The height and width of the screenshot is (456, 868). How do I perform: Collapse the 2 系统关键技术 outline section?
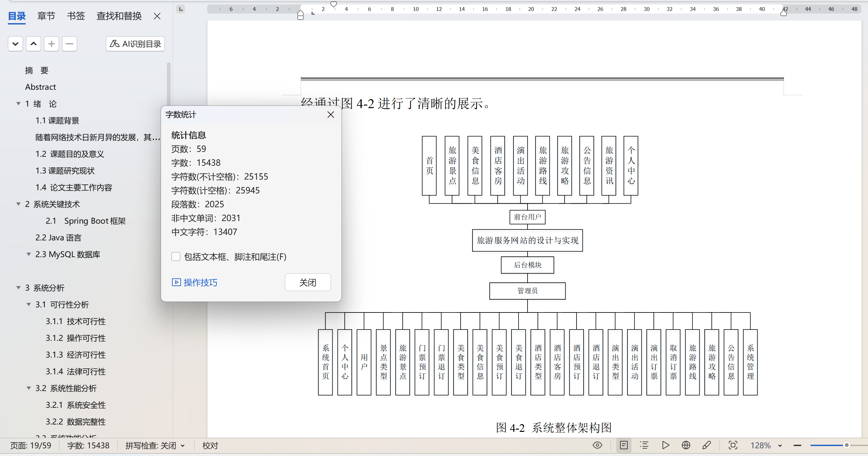[19, 204]
